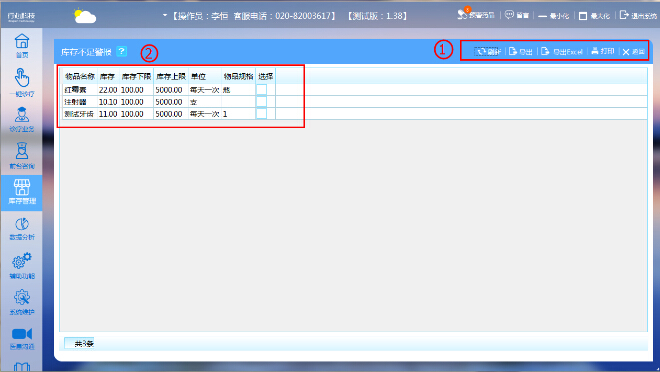
Task: Click the 物品名称 column header
Action: [80, 76]
